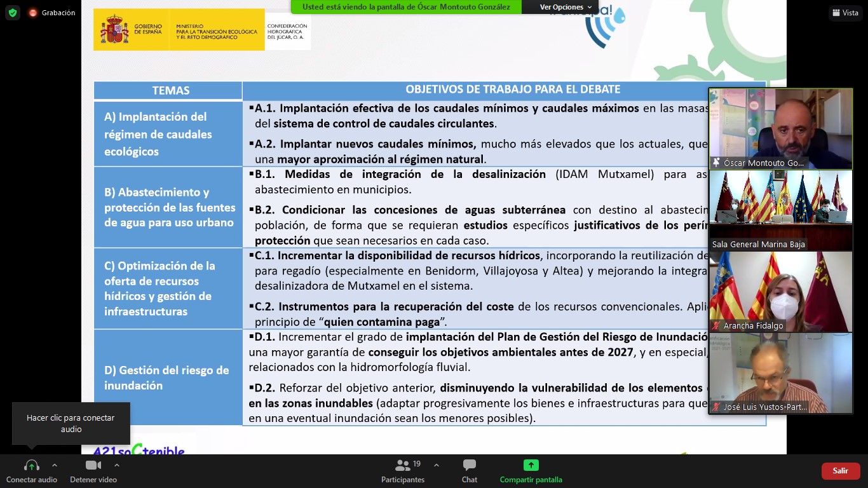Expand video options arrow beside Detener video
This screenshot has width=868, height=488.
pos(117,465)
